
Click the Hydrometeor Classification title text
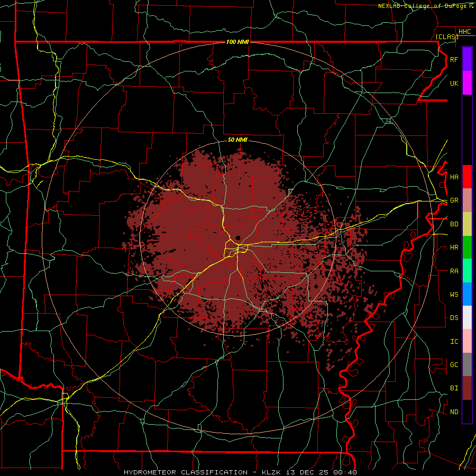tap(186, 472)
